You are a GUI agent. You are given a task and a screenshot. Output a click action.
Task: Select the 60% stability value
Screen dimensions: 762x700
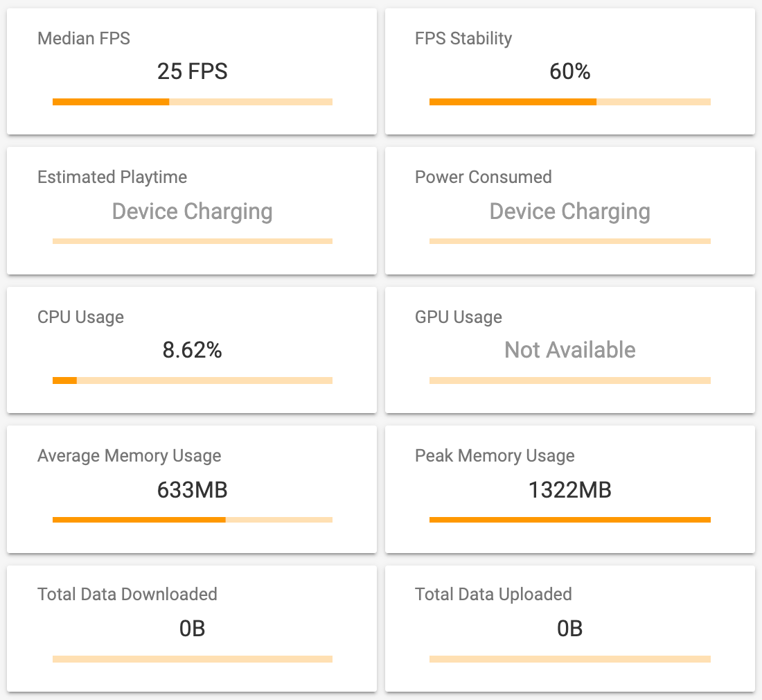click(x=569, y=71)
